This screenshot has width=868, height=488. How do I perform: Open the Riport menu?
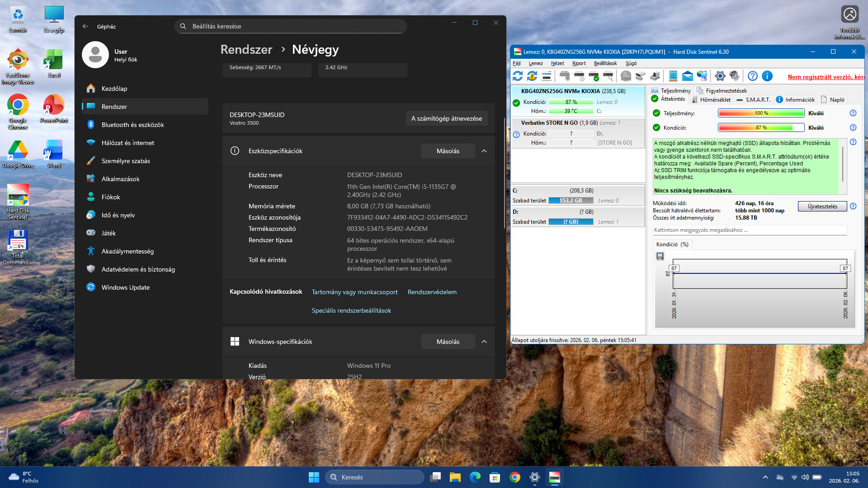pos(579,63)
